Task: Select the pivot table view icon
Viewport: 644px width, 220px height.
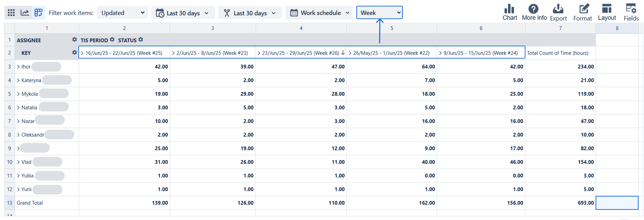Action: click(x=39, y=13)
